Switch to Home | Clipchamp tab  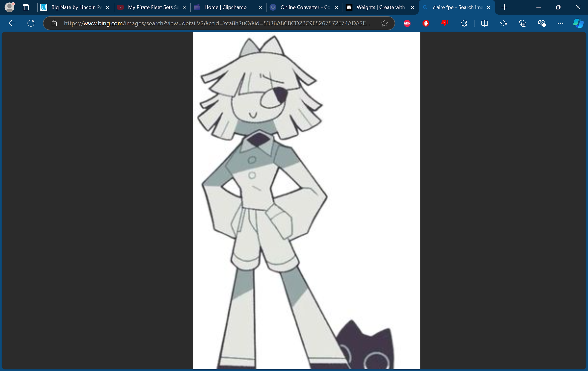(225, 7)
